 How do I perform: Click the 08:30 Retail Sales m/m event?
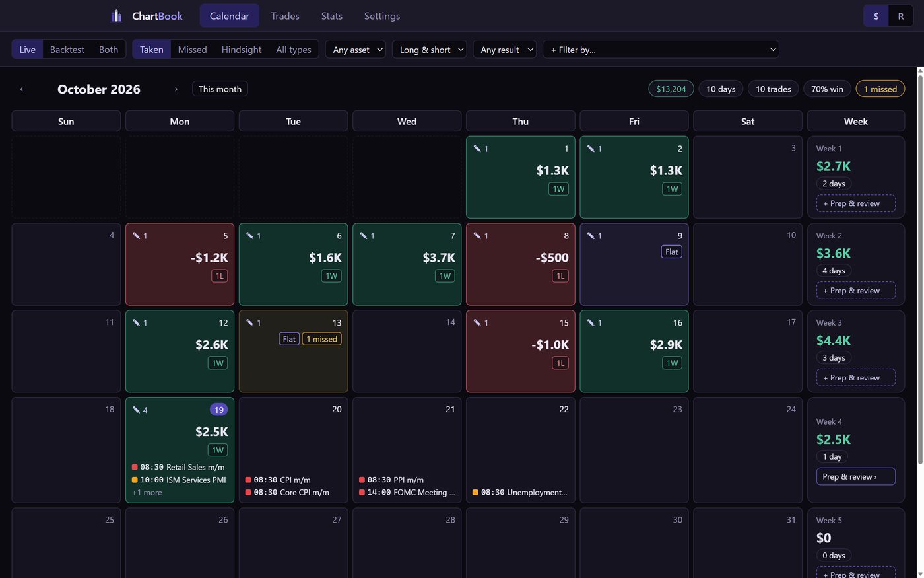pyautogui.click(x=178, y=467)
